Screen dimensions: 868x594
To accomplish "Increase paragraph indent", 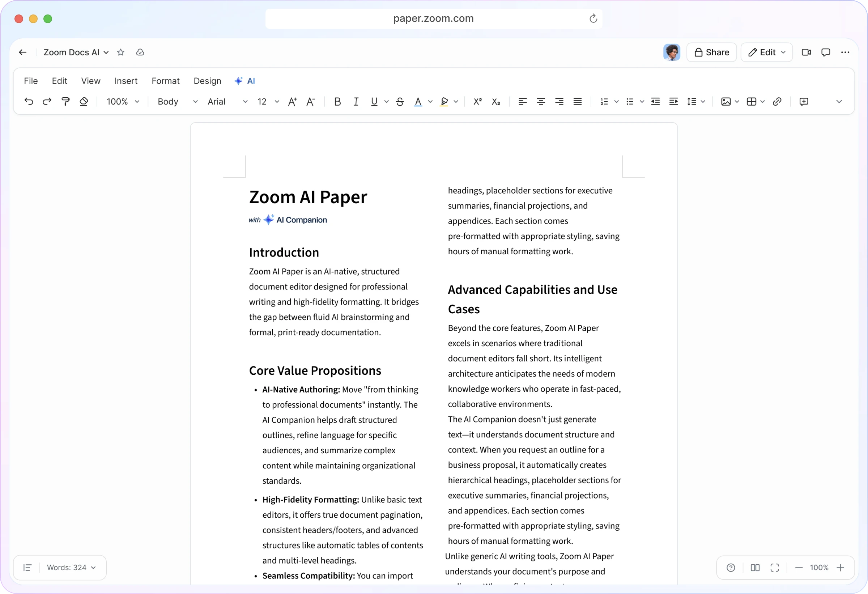I will (674, 102).
